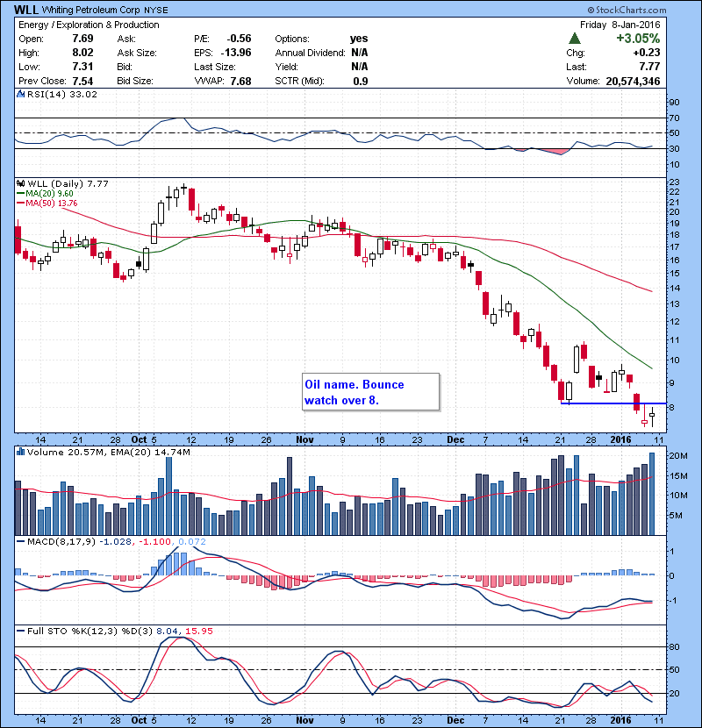Click the RSI(14) 33.02 label
Screen dimensions: 702x728
62,94
